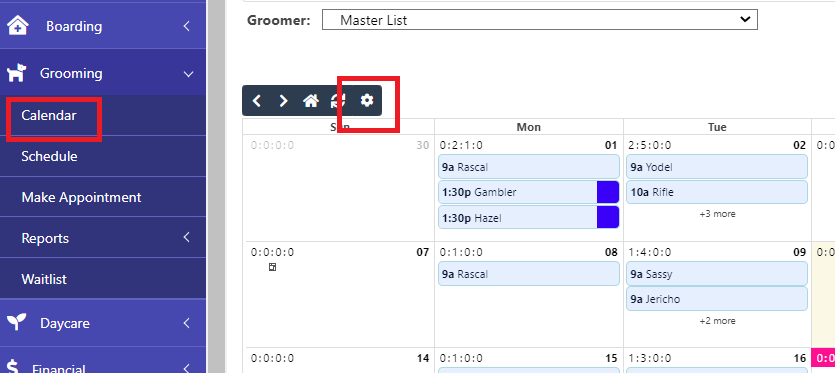835x373 pixels.
Task: Open calendar settings gear icon
Action: point(367,100)
